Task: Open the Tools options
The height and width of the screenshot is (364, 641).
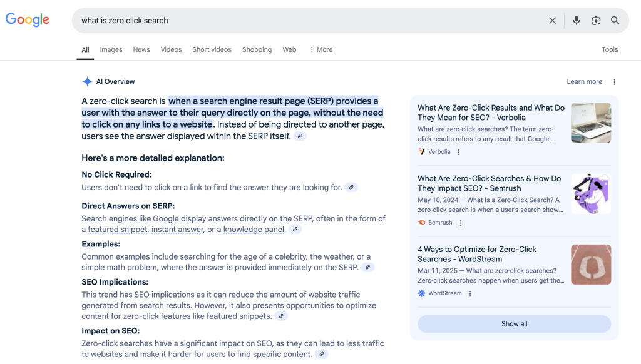Action: (x=610, y=49)
